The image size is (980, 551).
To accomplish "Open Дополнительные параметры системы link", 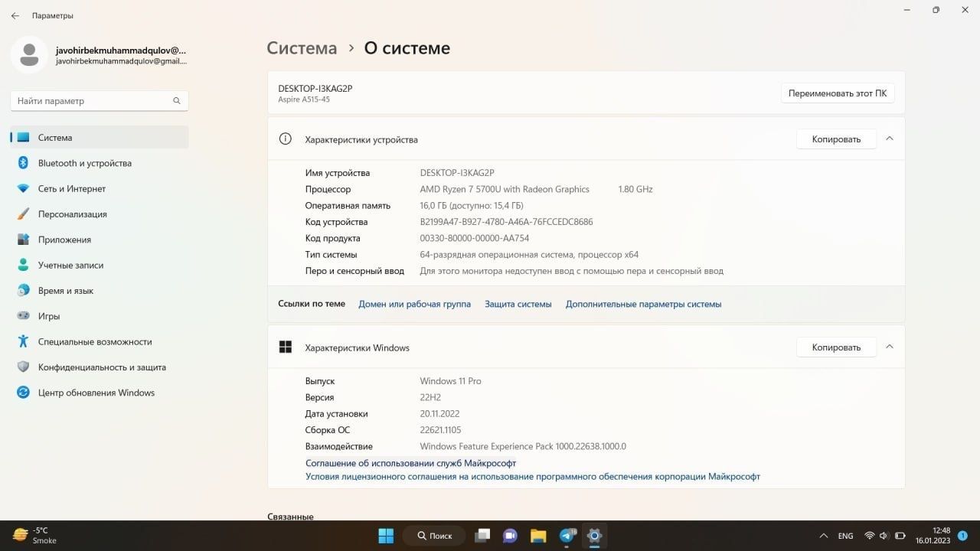I will click(643, 304).
